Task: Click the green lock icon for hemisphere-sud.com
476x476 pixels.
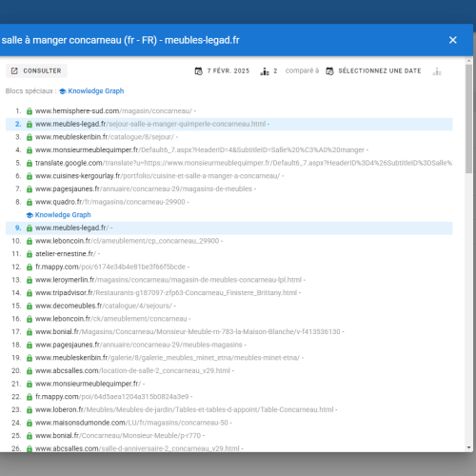Action: (x=30, y=111)
